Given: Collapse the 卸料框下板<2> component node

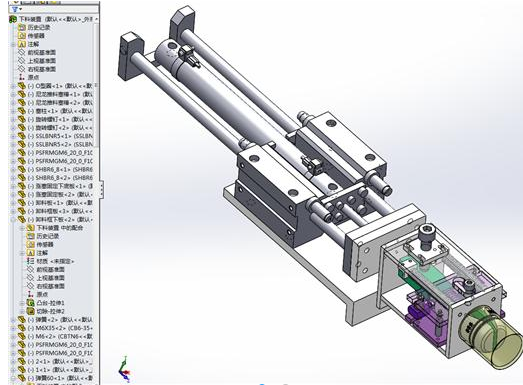Looking at the screenshot, I should pos(13,220).
